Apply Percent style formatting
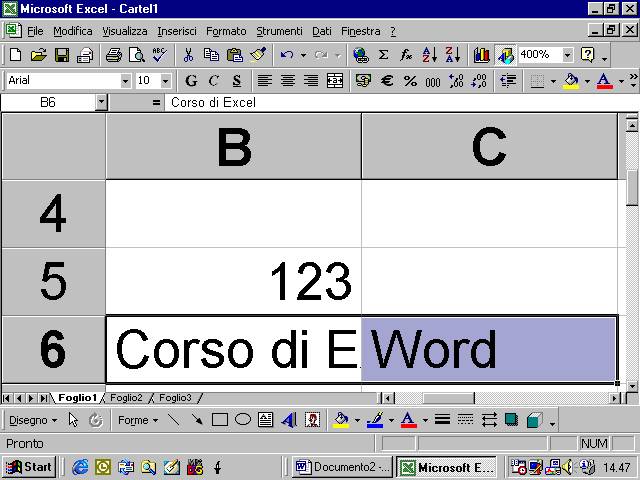Image resolution: width=640 pixels, height=480 pixels. (410, 80)
